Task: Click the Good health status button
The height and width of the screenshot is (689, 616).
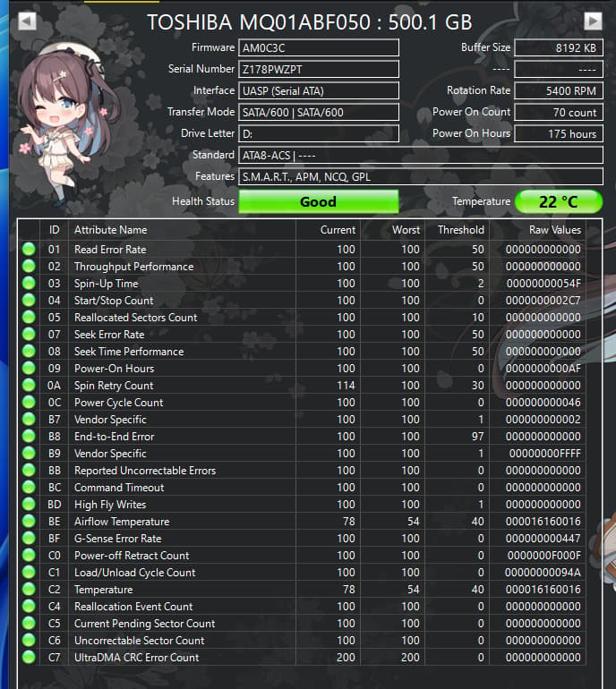Action: point(319,201)
